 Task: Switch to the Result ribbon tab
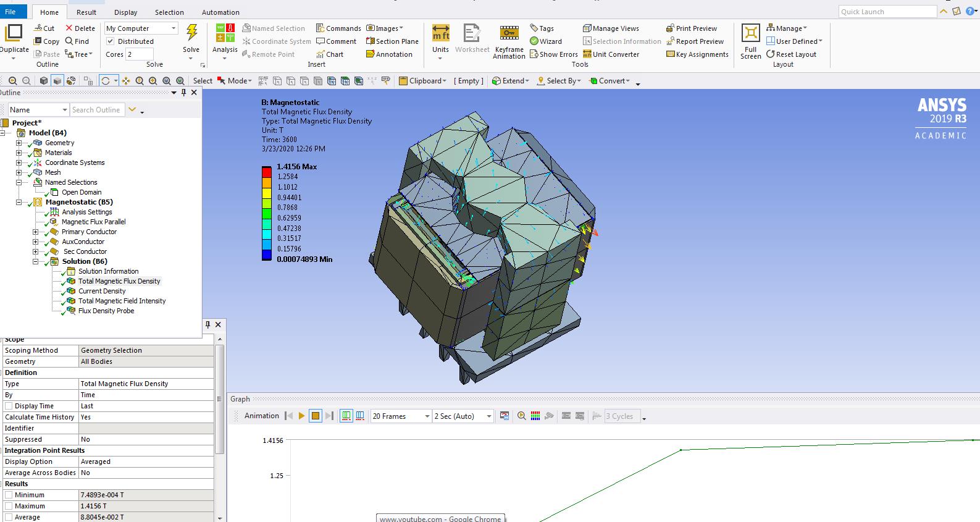click(x=86, y=12)
